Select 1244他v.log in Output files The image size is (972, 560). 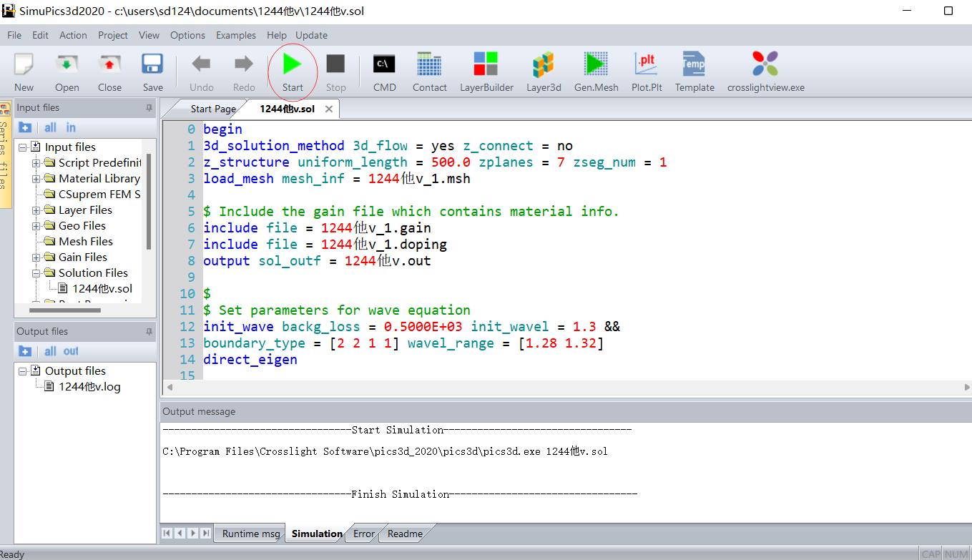coord(89,387)
